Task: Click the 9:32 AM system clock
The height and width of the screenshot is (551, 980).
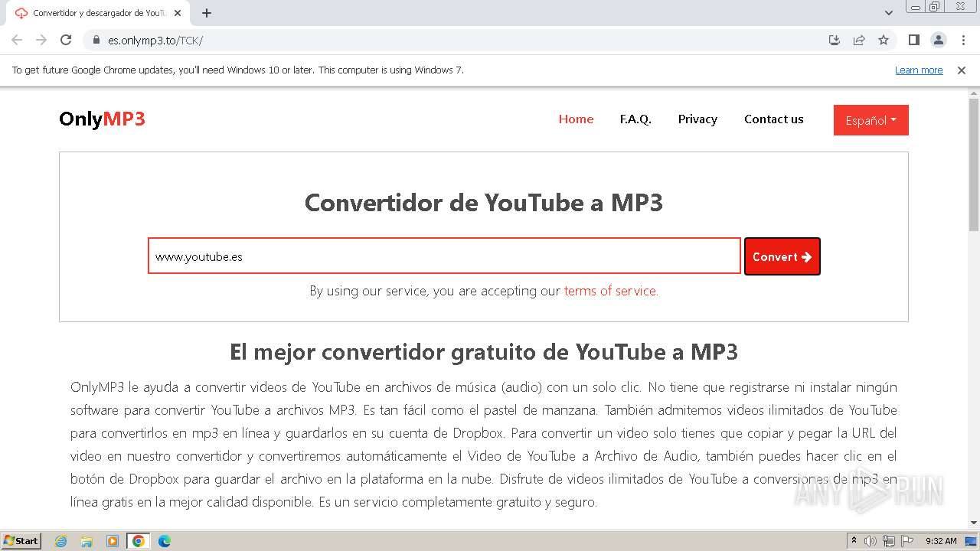Action: tap(941, 541)
